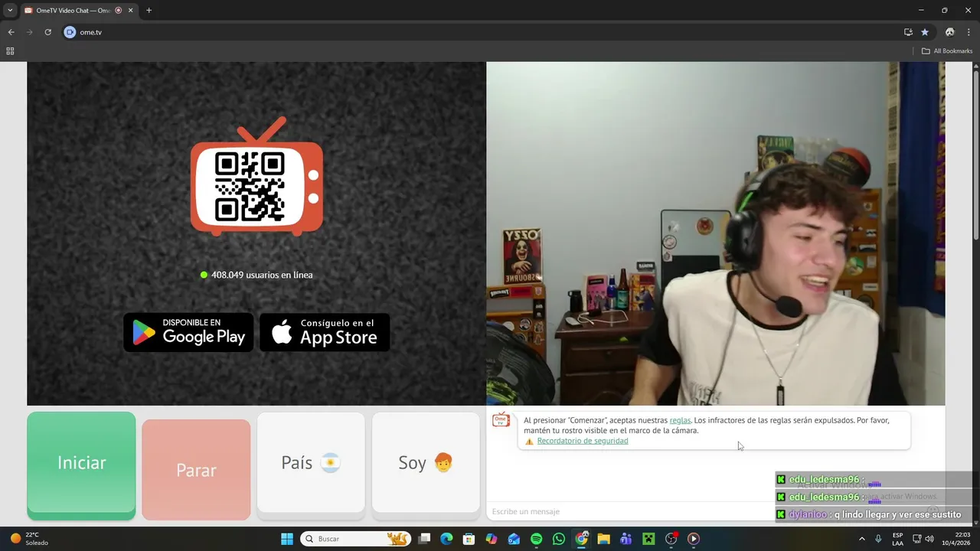Open Minecraft from the taskbar
Image resolution: width=980 pixels, height=551 pixels.
(648, 539)
